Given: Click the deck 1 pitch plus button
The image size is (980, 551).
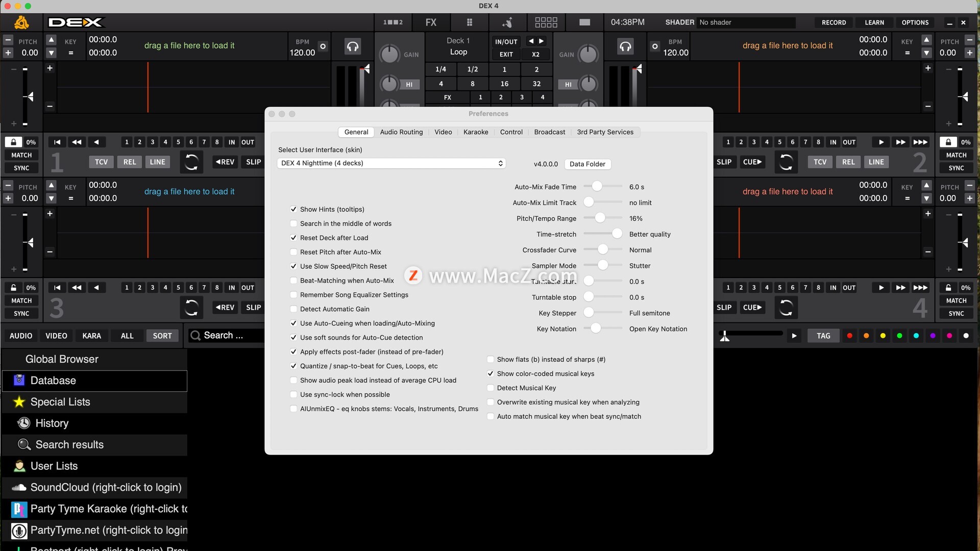Looking at the screenshot, I should pos(8,53).
